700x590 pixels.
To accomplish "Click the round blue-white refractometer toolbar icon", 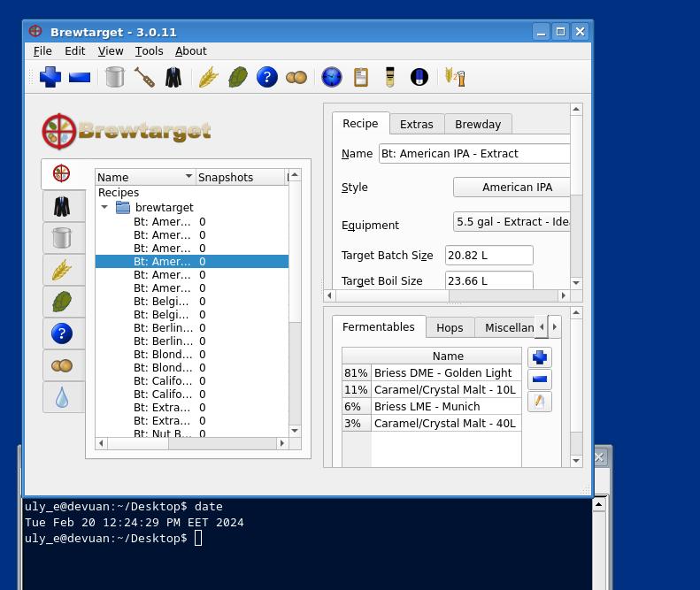I will coord(419,77).
